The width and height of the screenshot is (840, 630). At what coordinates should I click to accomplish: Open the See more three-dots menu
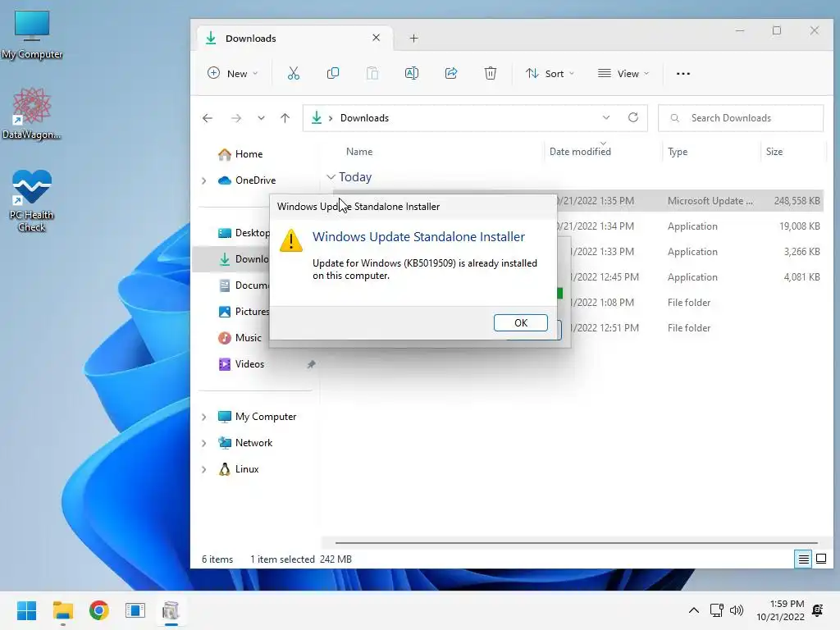(683, 73)
